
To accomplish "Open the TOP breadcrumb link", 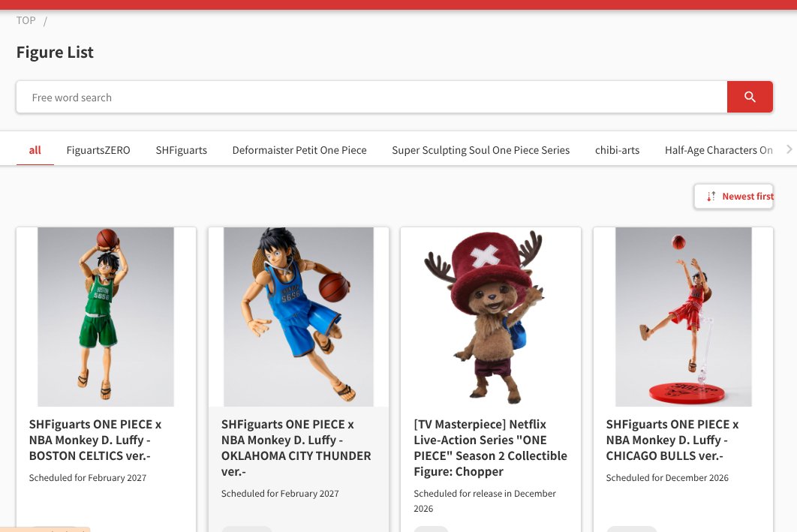I will point(26,21).
